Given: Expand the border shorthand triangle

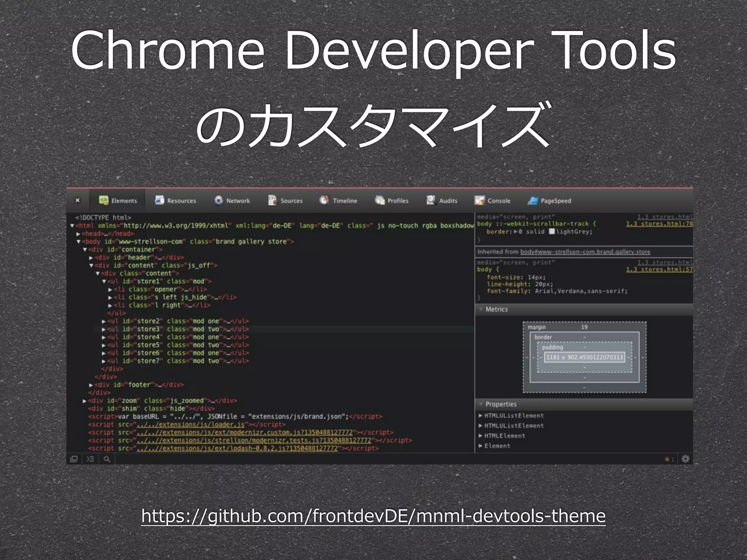Looking at the screenshot, I should tap(515, 232).
